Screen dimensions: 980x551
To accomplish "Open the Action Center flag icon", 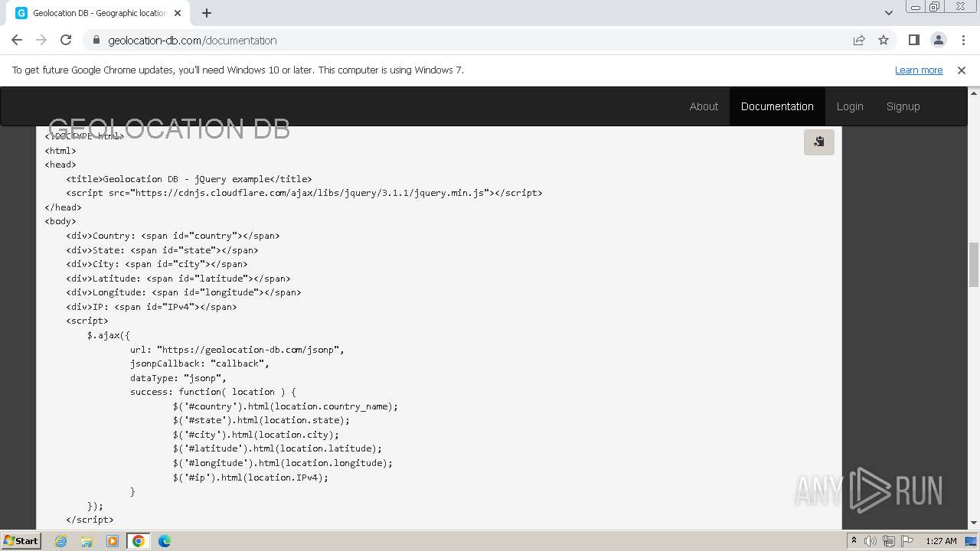I will (x=907, y=541).
